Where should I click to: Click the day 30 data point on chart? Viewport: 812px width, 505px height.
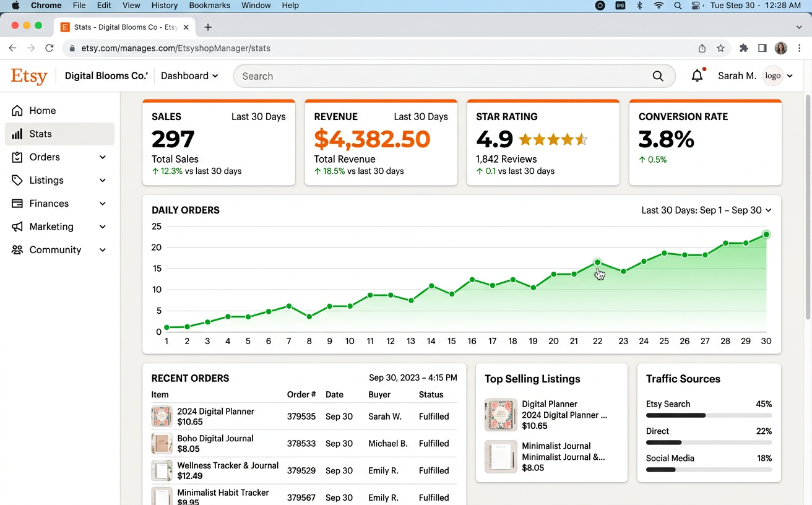766,234
